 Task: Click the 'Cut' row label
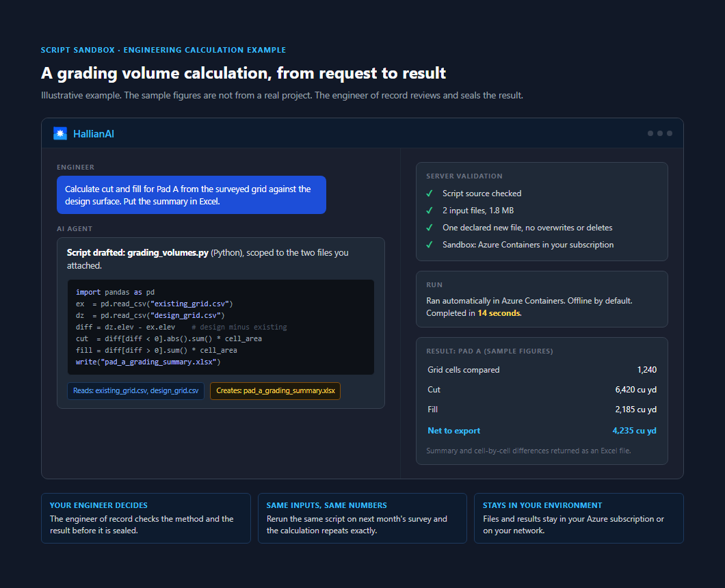(434, 390)
